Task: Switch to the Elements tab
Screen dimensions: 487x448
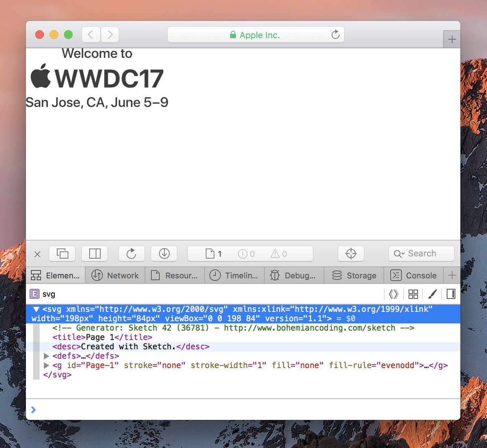Action: click(56, 275)
